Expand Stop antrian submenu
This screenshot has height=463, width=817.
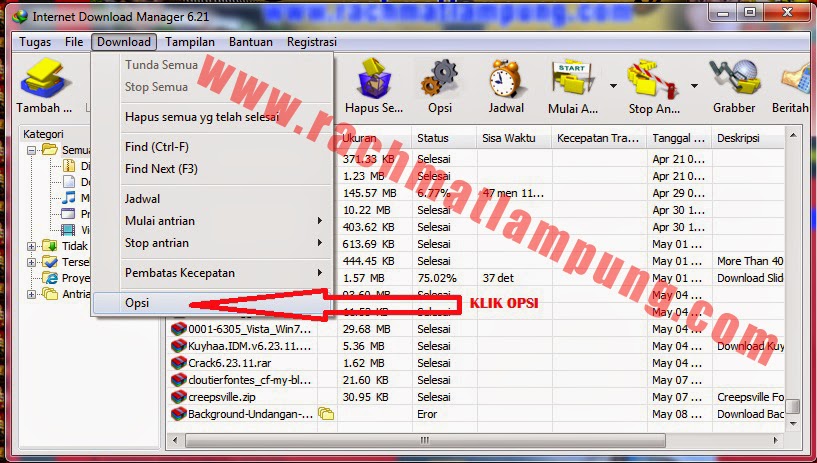[320, 243]
